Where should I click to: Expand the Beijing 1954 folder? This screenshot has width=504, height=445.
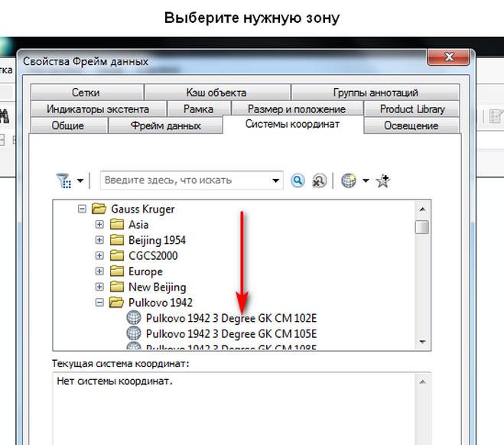99,240
